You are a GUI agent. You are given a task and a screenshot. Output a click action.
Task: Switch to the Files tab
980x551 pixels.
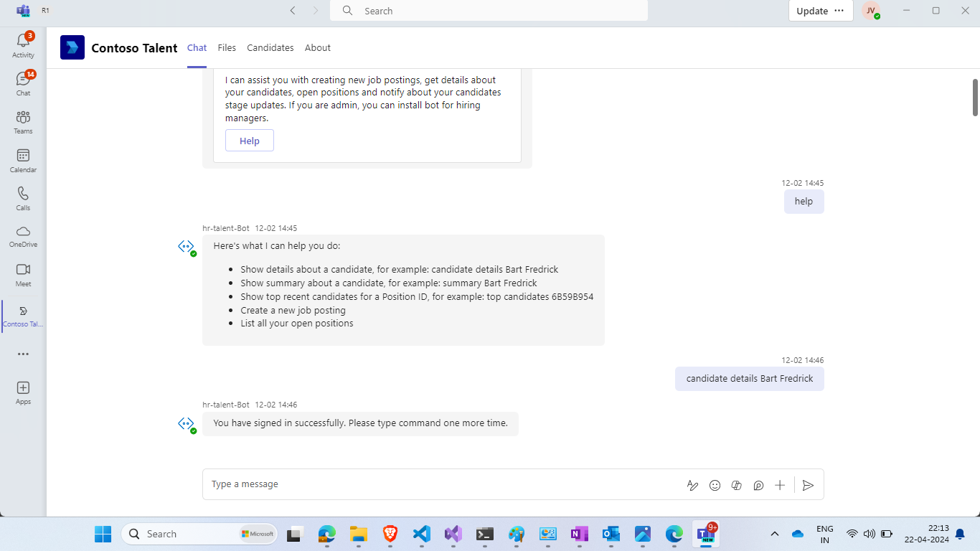click(227, 47)
